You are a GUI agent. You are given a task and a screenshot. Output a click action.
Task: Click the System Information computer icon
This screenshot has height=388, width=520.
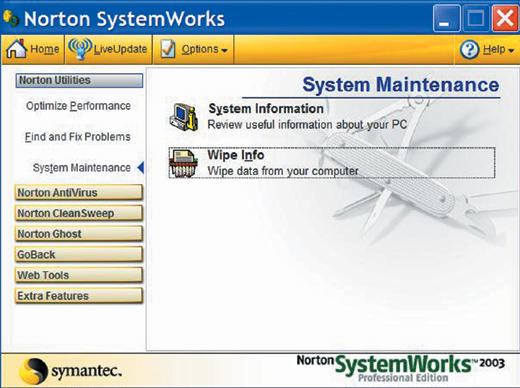pos(184,117)
